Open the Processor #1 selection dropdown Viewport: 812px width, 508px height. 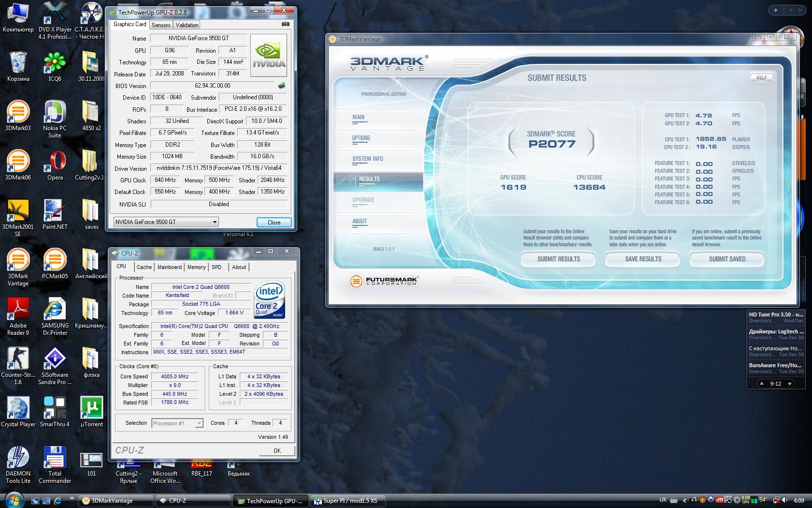coord(177,423)
